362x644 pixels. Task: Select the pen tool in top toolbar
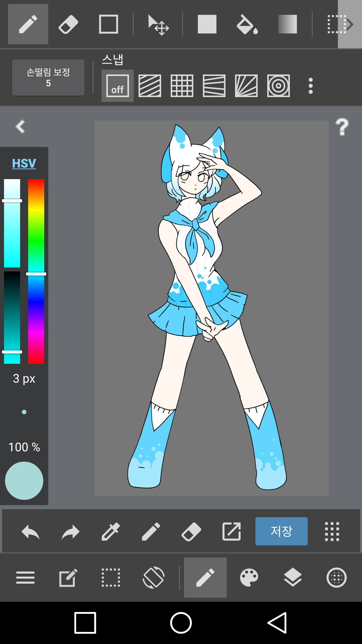point(28,24)
